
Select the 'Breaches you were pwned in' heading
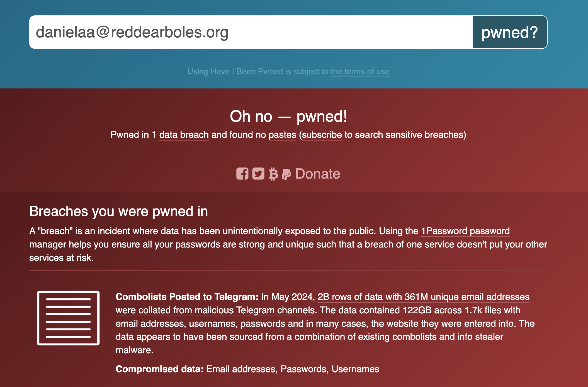(118, 211)
